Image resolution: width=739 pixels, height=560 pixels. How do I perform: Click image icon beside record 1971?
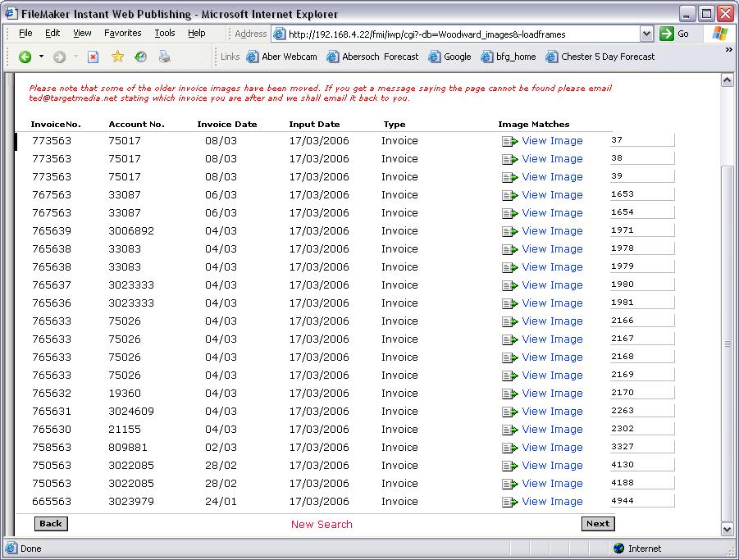[509, 231]
